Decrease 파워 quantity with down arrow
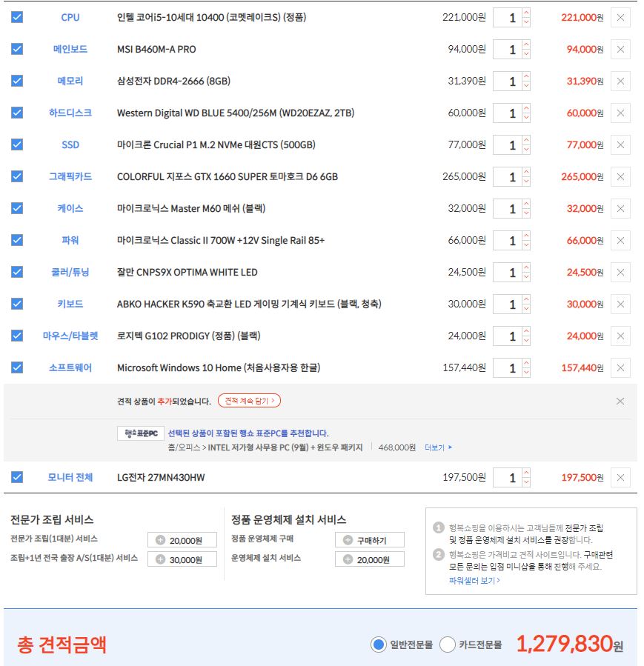The height and width of the screenshot is (666, 644). tap(526, 245)
